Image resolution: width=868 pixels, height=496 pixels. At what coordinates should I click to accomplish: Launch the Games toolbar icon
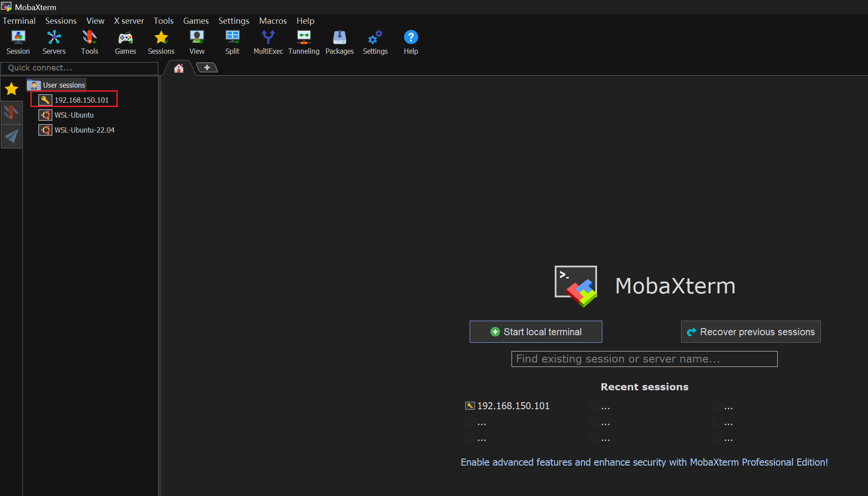(125, 42)
